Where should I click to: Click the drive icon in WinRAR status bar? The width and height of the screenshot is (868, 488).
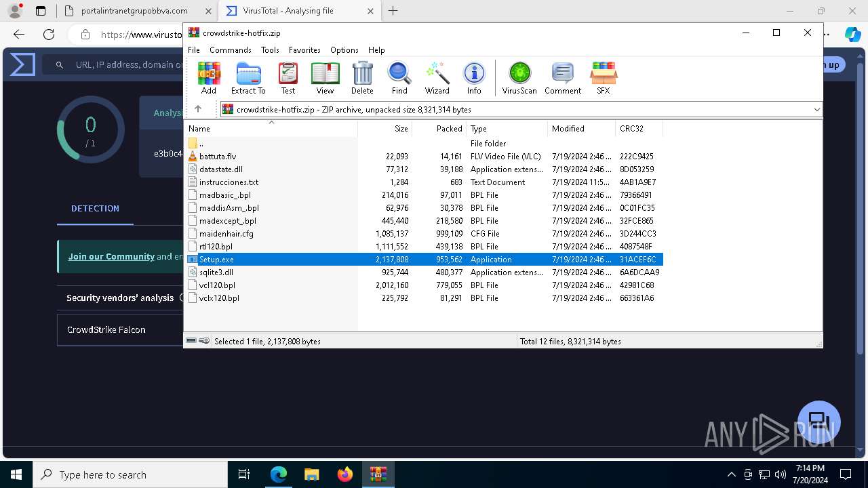click(x=191, y=341)
